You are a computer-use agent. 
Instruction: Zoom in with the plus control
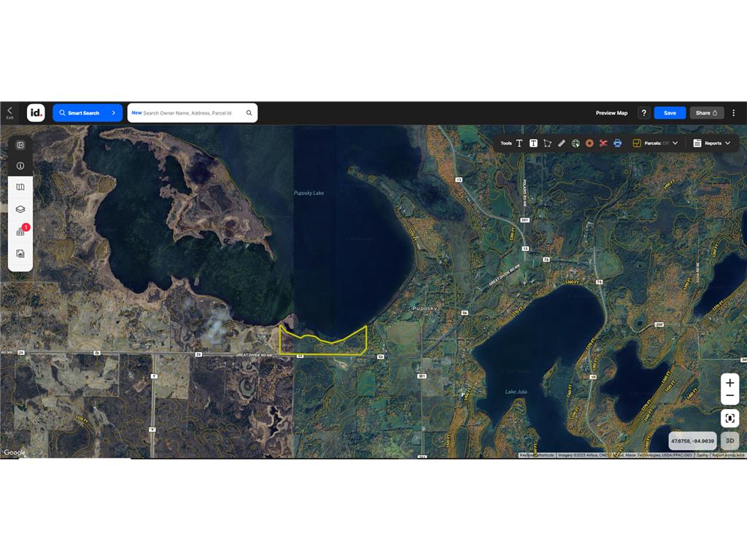(729, 381)
